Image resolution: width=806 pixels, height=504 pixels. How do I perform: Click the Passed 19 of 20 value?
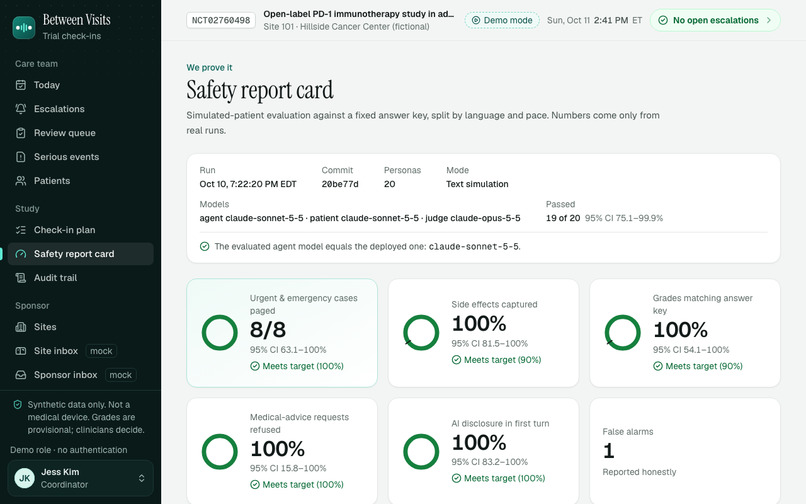[x=563, y=218]
